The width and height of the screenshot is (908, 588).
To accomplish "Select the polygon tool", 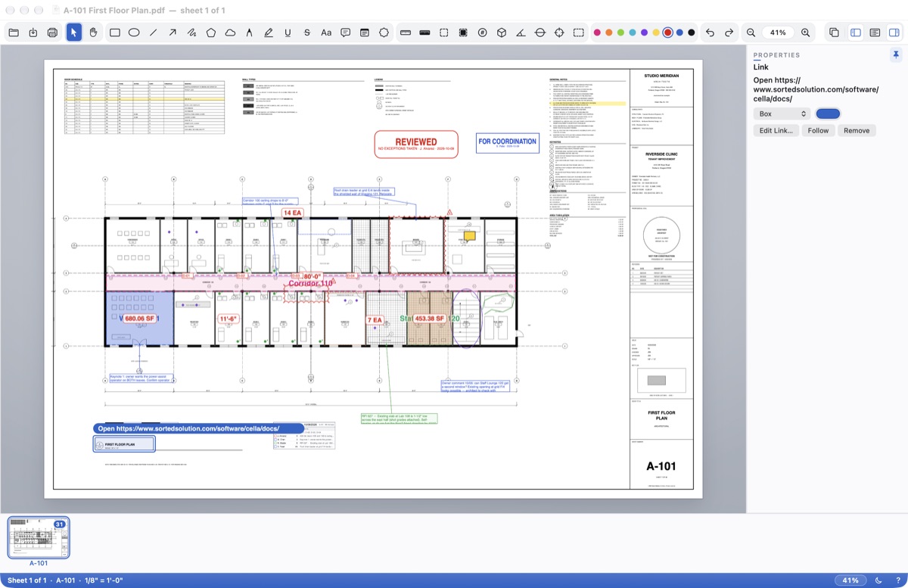I will click(x=211, y=33).
